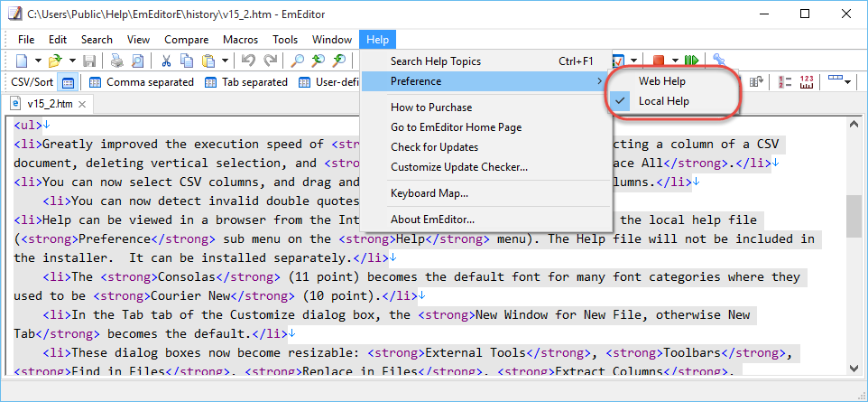This screenshot has height=402, width=868.
Task: Click the <ul> tag on first line
Action: pos(28,125)
